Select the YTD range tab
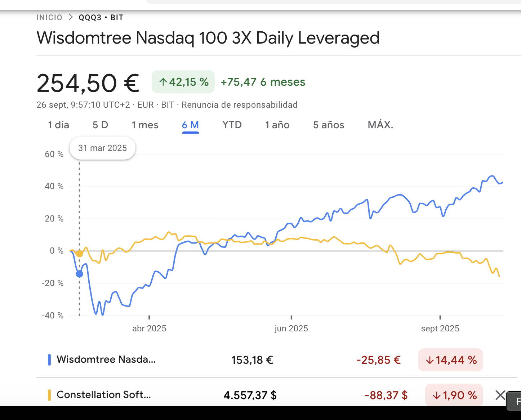521x420 pixels. tap(232, 125)
